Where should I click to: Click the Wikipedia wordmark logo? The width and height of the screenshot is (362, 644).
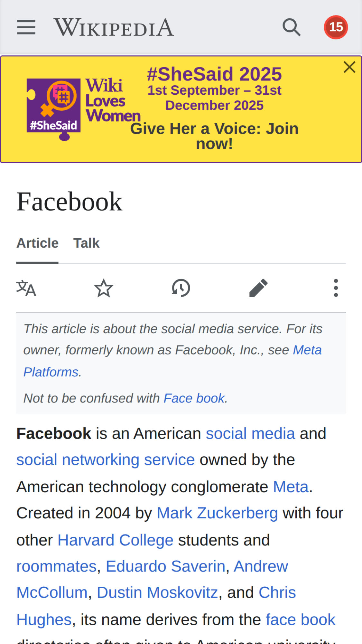[114, 27]
